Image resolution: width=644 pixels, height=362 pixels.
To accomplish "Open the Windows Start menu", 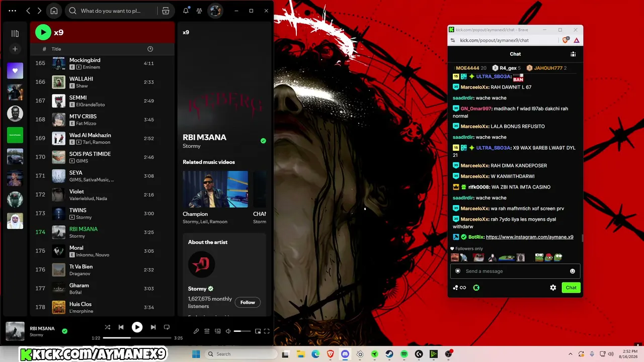I will point(196,354).
